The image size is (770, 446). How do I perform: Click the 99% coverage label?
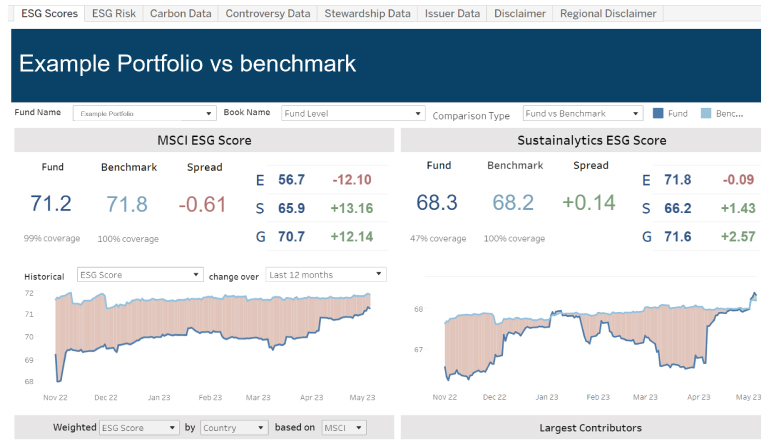tap(52, 238)
